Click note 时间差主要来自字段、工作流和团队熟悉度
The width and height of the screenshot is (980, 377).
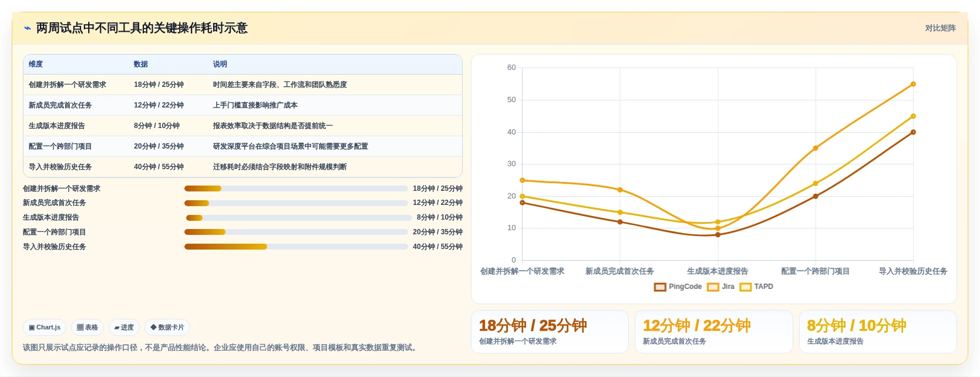tap(280, 85)
